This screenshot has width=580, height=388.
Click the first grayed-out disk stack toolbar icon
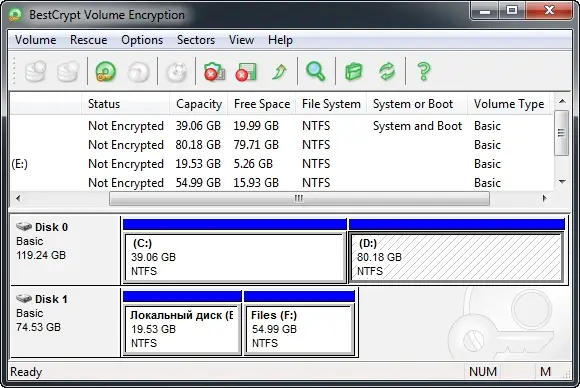(36, 71)
